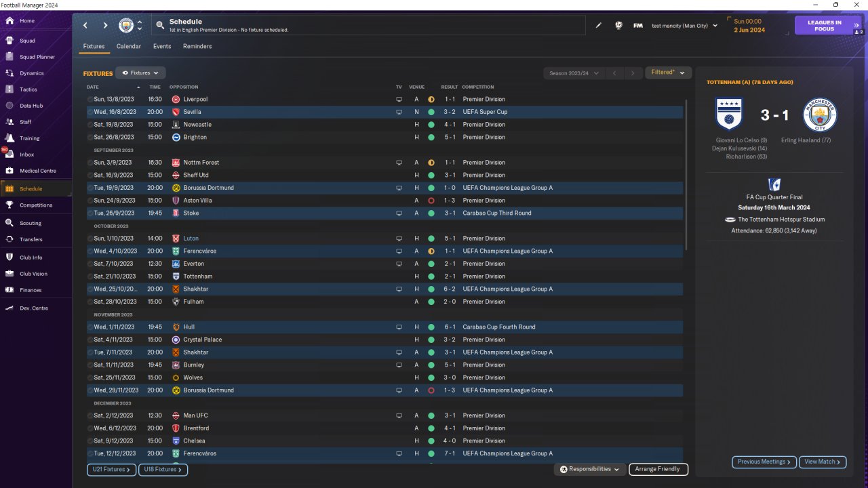Image resolution: width=868 pixels, height=488 pixels.
Task: Toggle the selection circle for Everton fixture
Action: coord(90,264)
